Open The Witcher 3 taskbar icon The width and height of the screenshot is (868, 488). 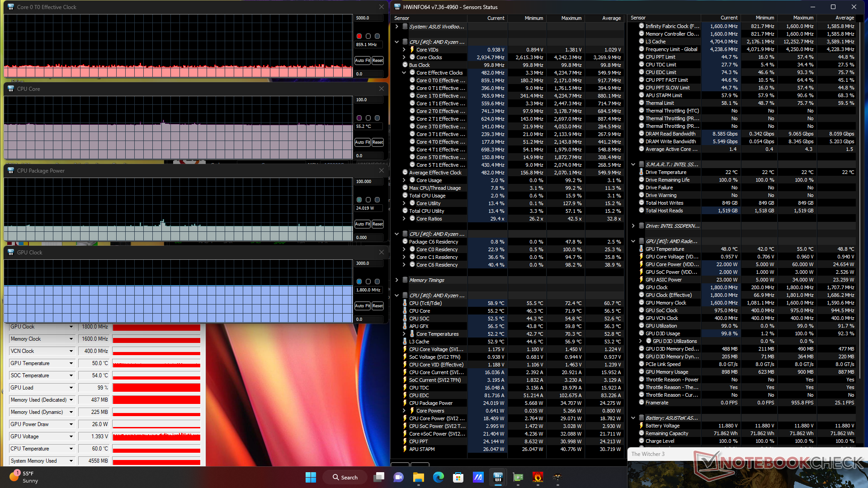point(557,477)
